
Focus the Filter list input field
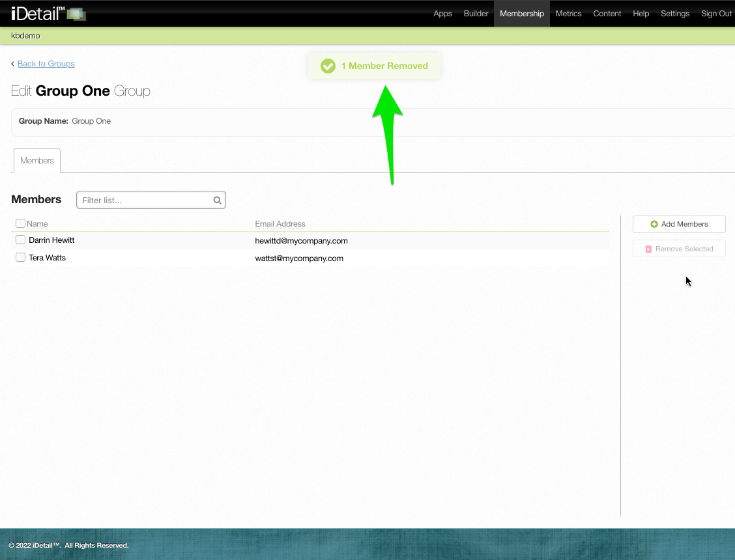(151, 200)
